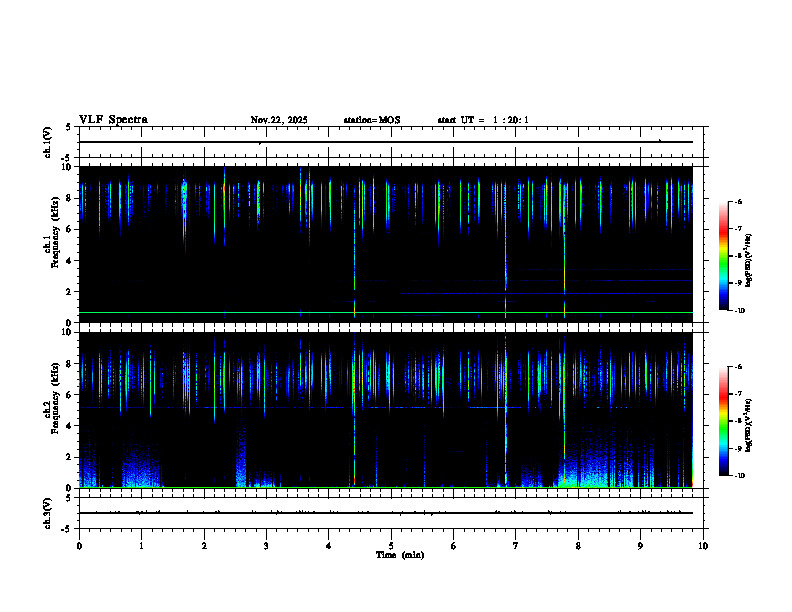Viewport: 792px width, 612px height.
Task: Click the "5" tick on the ch.1(V) axis
Action: coord(70,127)
